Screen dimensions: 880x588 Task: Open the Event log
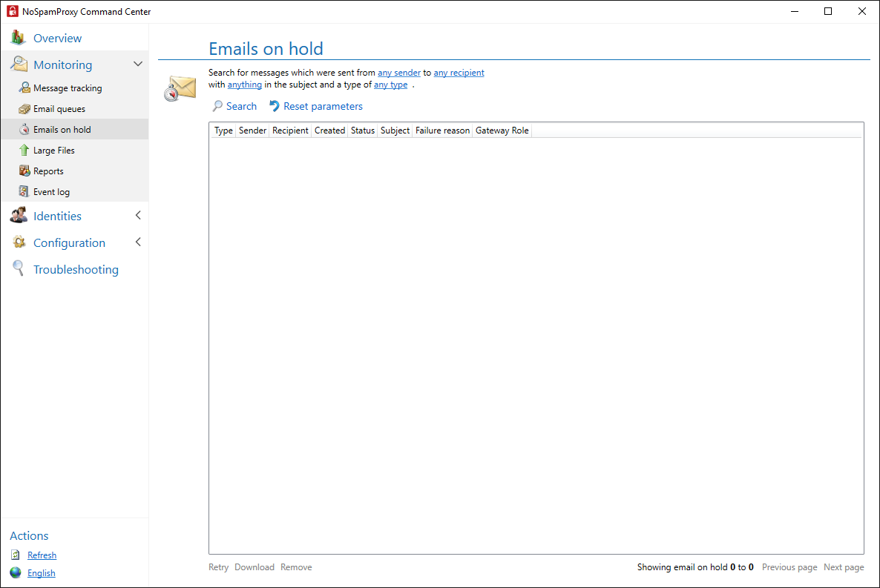click(51, 192)
